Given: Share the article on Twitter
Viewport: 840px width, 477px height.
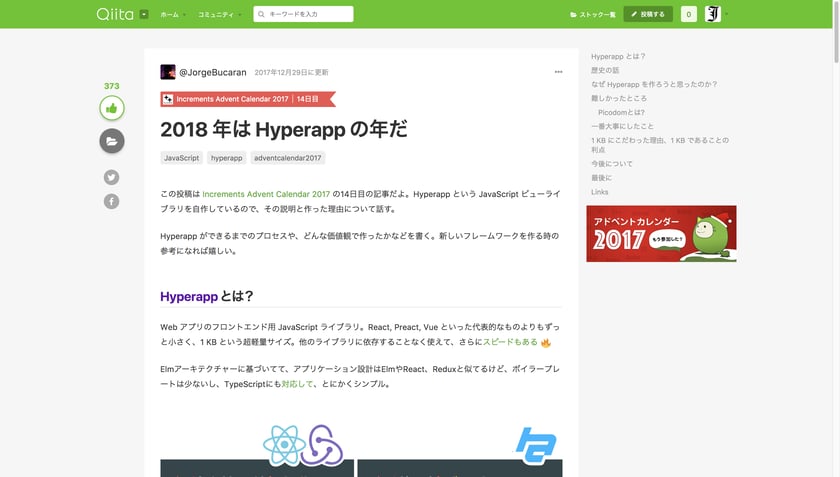Looking at the screenshot, I should coord(111,177).
